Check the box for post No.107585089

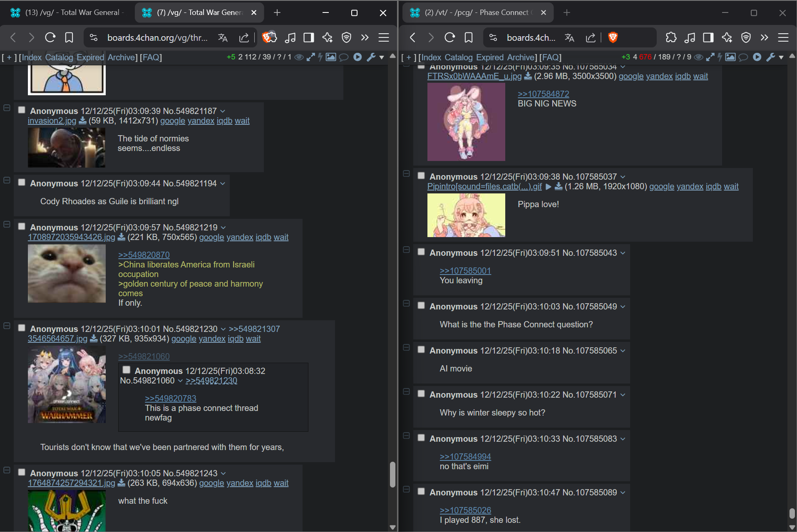(421, 491)
